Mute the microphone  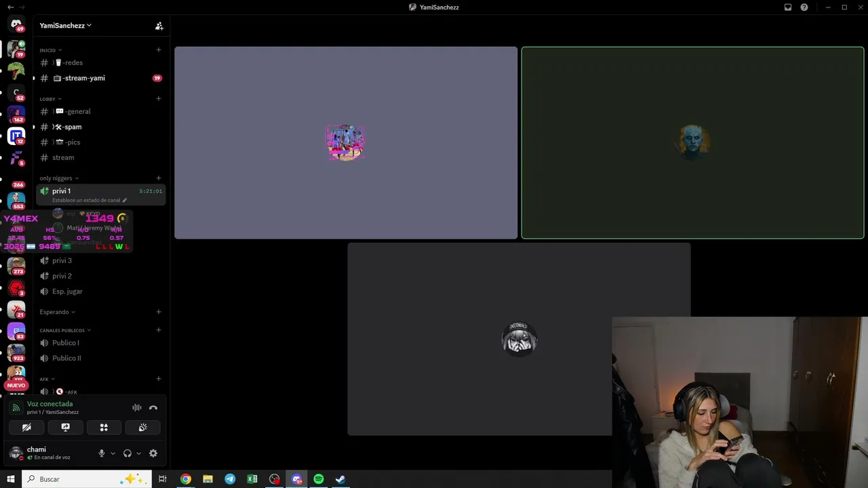click(x=102, y=453)
